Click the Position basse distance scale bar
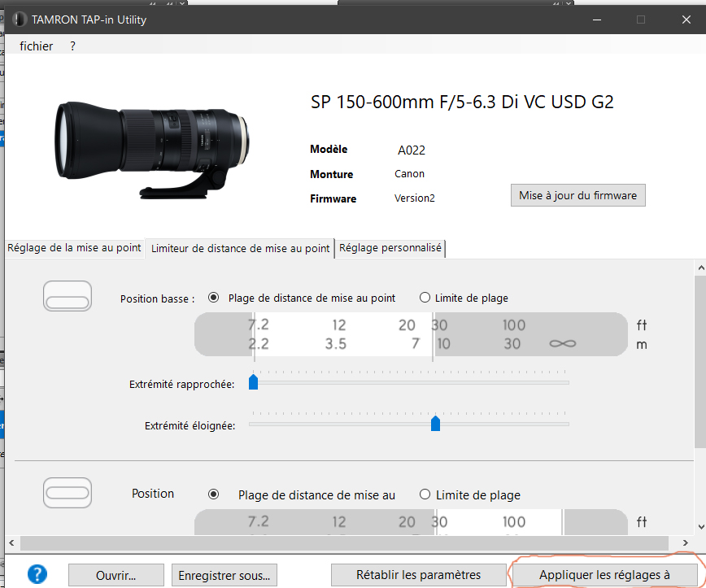Screen dimensions: 706x588 pyautogui.click(x=411, y=334)
